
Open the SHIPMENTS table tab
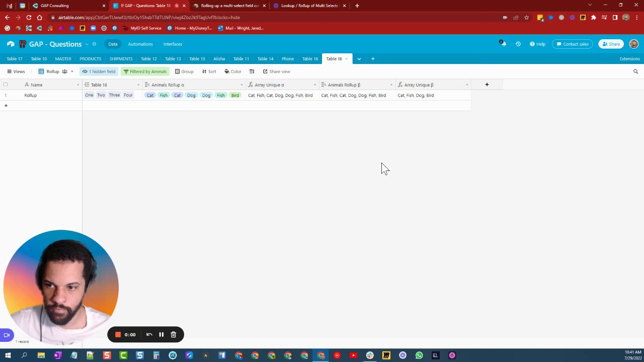121,59
